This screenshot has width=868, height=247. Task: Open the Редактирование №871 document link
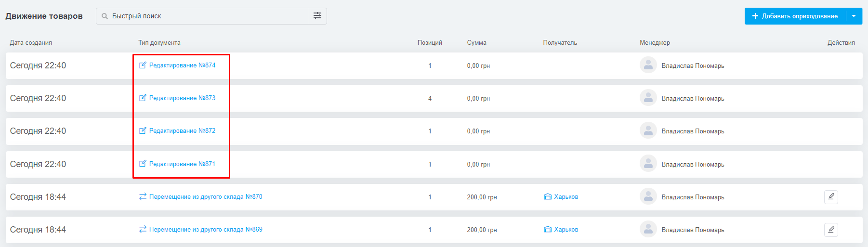pos(182,164)
